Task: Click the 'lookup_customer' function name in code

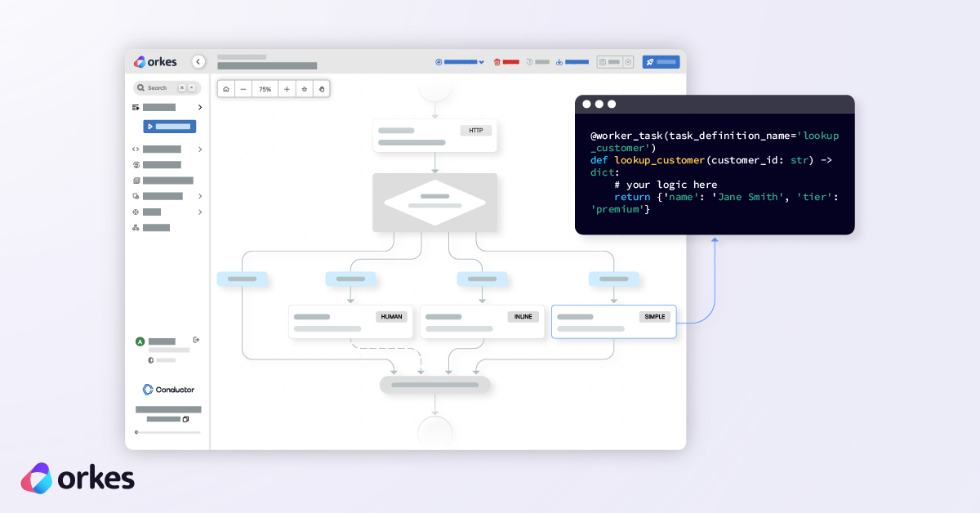Action: click(x=660, y=160)
